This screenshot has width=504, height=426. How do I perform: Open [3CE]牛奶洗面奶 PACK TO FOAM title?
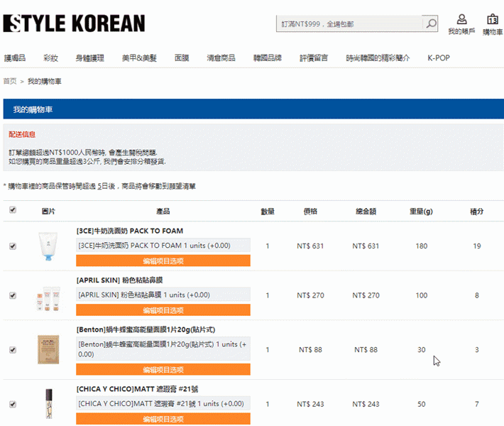click(130, 231)
